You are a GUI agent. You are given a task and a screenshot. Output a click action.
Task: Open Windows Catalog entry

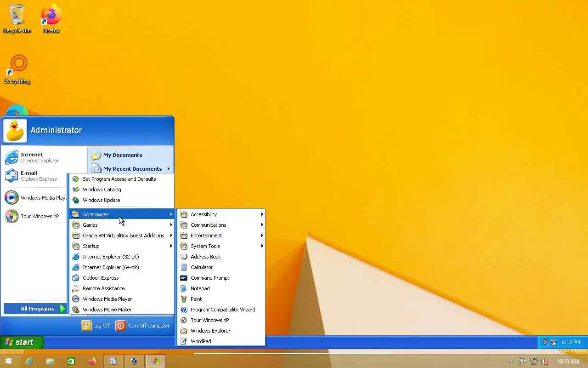coord(122,190)
